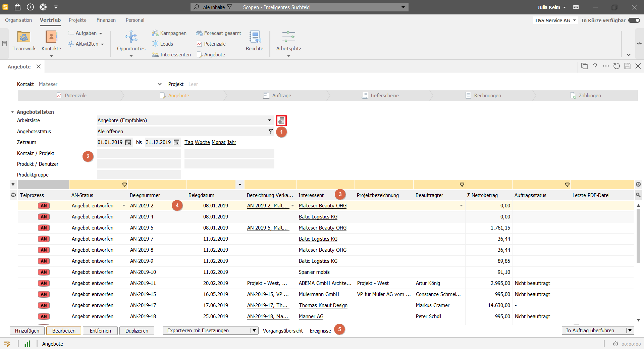This screenshot has width=644, height=349.
Task: Click the Produktgruppe input field
Action: click(139, 175)
